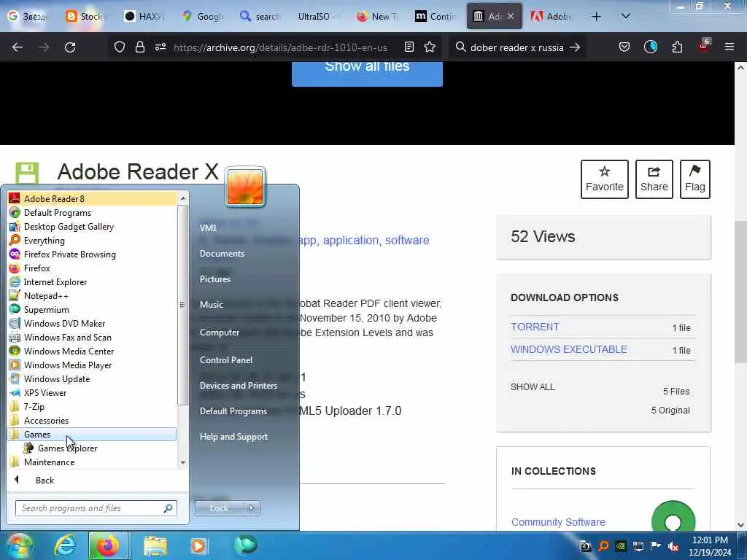747x560 pixels.
Task: Open Music from the Start menu
Action: (x=211, y=304)
